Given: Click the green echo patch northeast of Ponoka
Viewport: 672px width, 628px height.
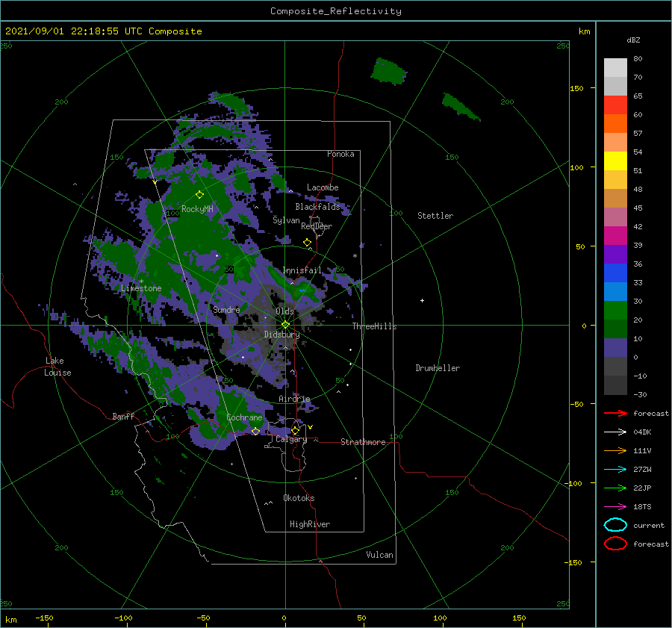Looking at the screenshot, I should 388,70.
